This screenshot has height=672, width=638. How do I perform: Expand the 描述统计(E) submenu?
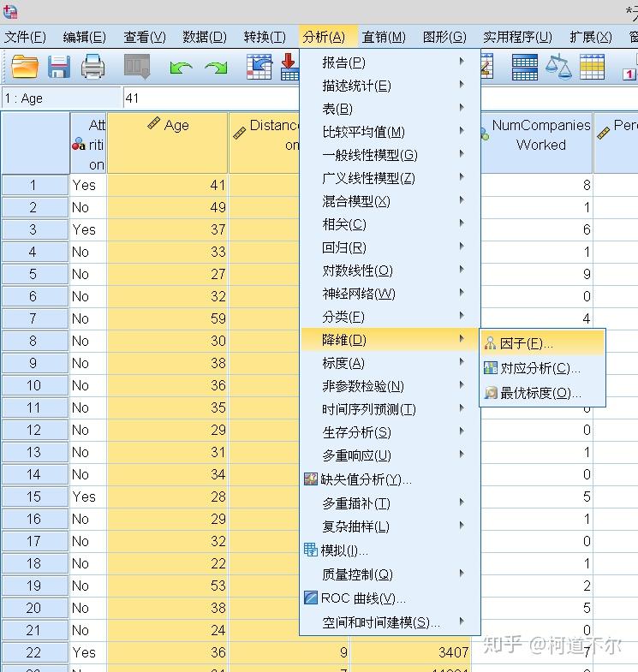pyautogui.click(x=390, y=86)
